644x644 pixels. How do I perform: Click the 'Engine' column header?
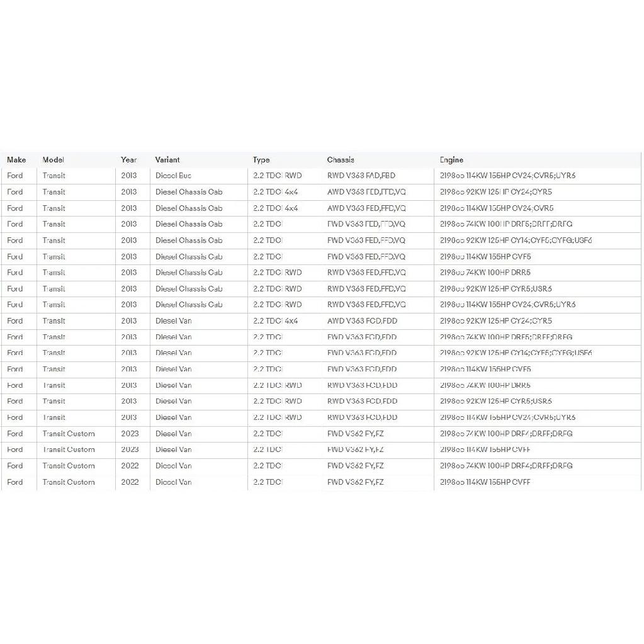451,160
